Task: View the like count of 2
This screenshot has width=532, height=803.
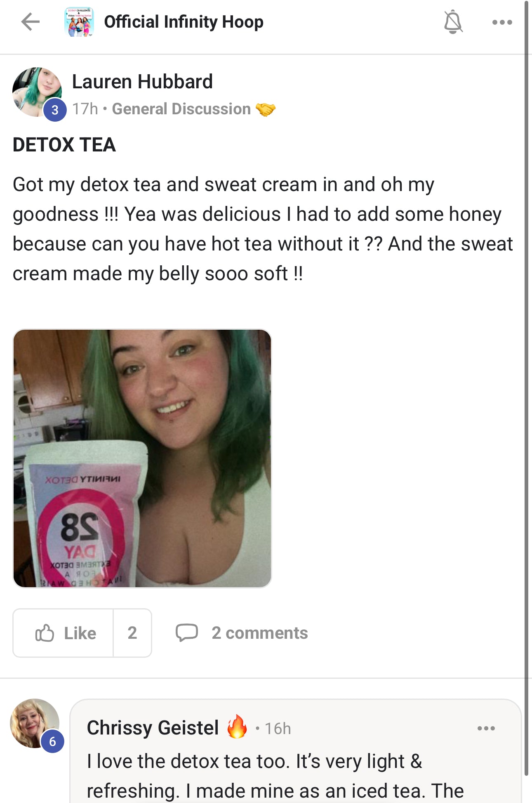Action: click(x=132, y=633)
